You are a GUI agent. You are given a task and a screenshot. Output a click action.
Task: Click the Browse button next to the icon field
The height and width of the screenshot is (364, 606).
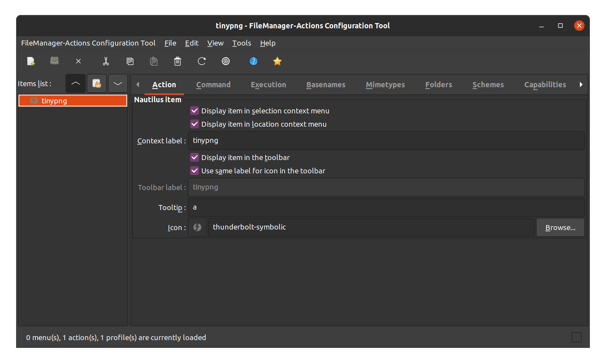(x=560, y=227)
